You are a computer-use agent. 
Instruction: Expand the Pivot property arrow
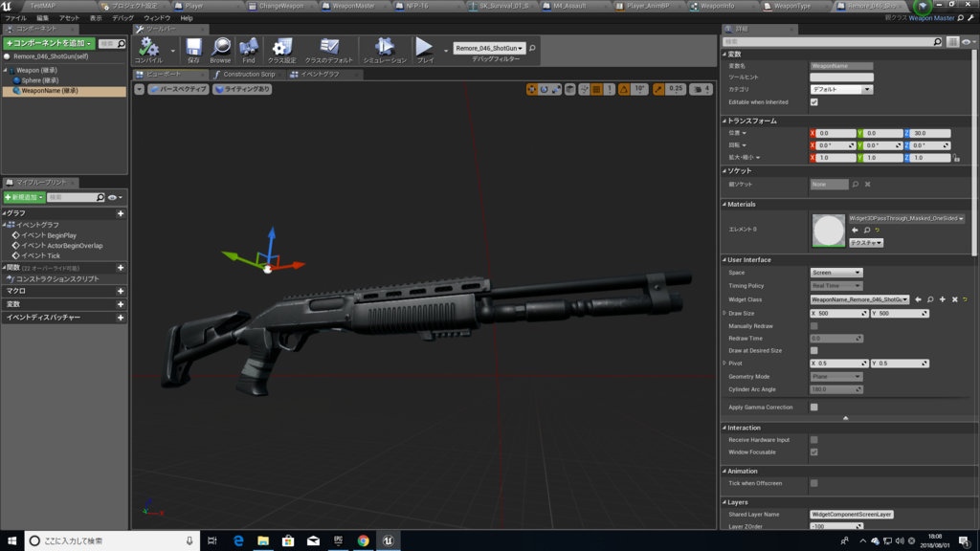point(725,363)
